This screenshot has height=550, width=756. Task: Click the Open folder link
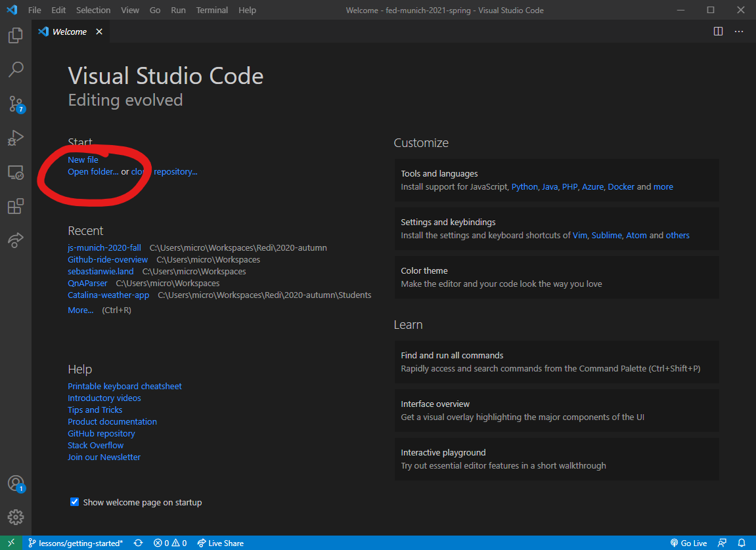[91, 171]
